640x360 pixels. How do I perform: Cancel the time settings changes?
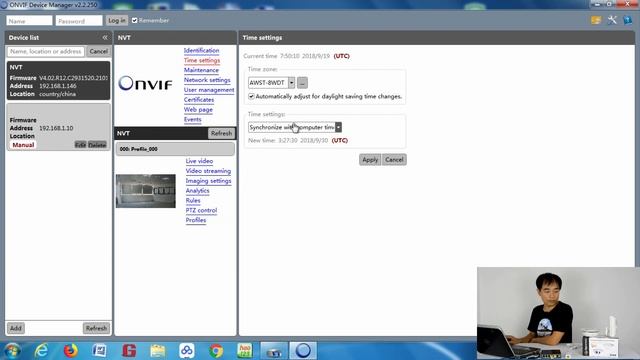(394, 160)
